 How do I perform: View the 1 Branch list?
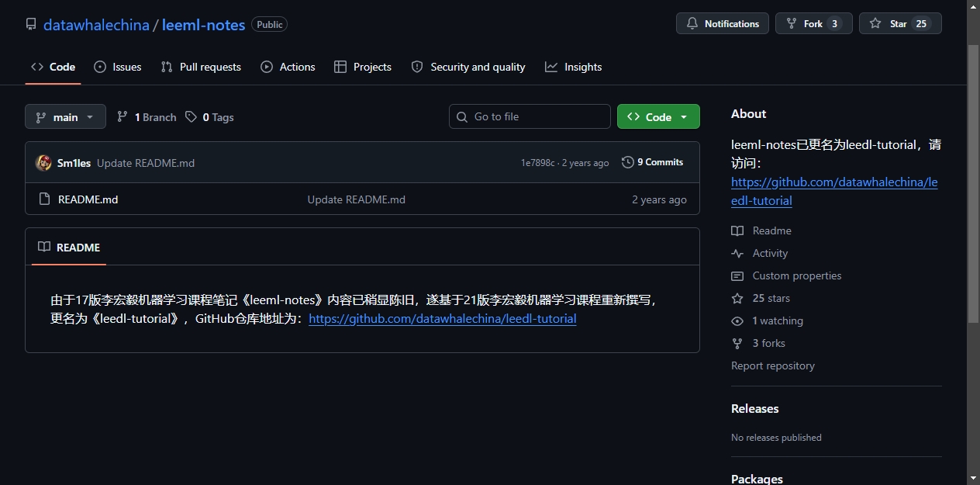click(x=147, y=117)
